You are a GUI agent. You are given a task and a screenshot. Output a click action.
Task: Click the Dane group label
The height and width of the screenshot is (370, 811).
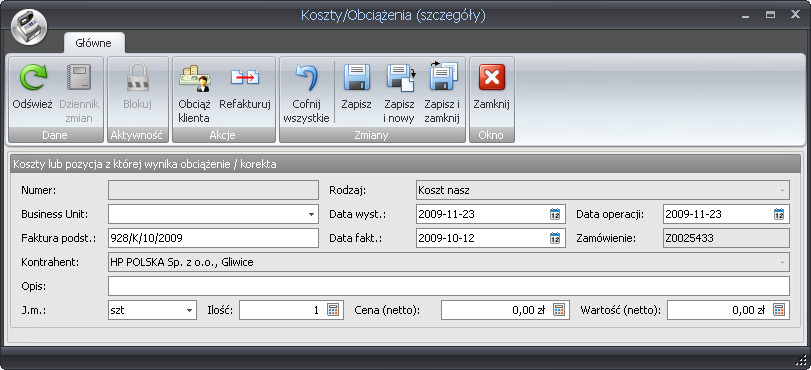(55, 136)
